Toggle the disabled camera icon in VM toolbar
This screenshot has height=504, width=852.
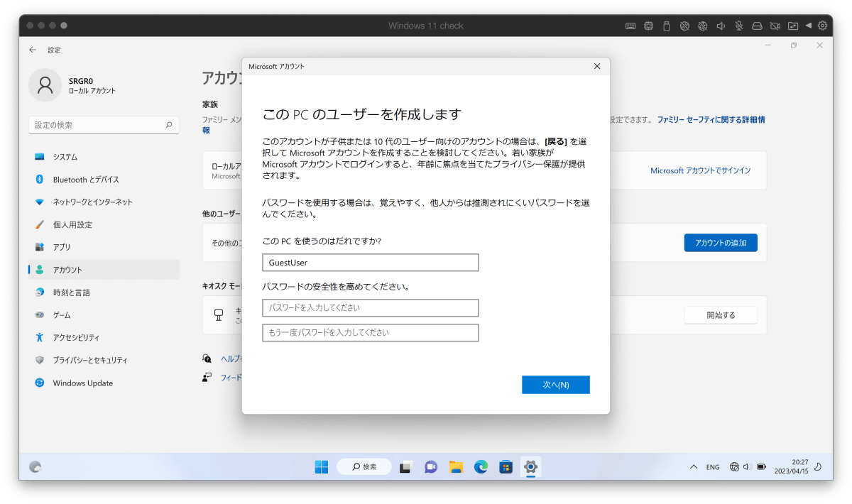(775, 26)
